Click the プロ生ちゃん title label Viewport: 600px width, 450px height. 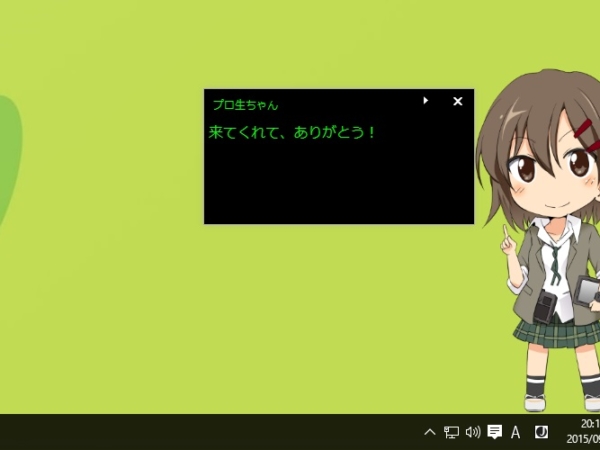[245, 105]
